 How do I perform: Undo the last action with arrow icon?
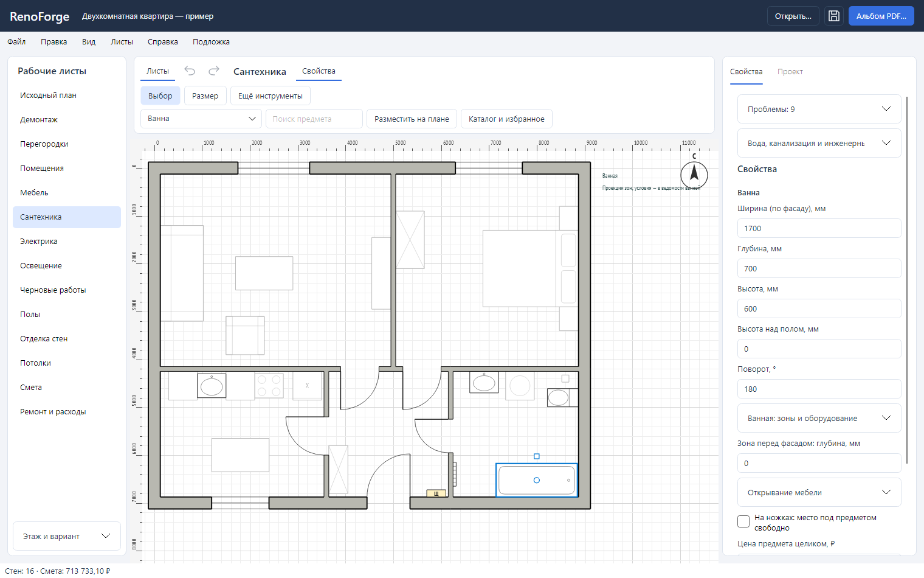pyautogui.click(x=190, y=71)
